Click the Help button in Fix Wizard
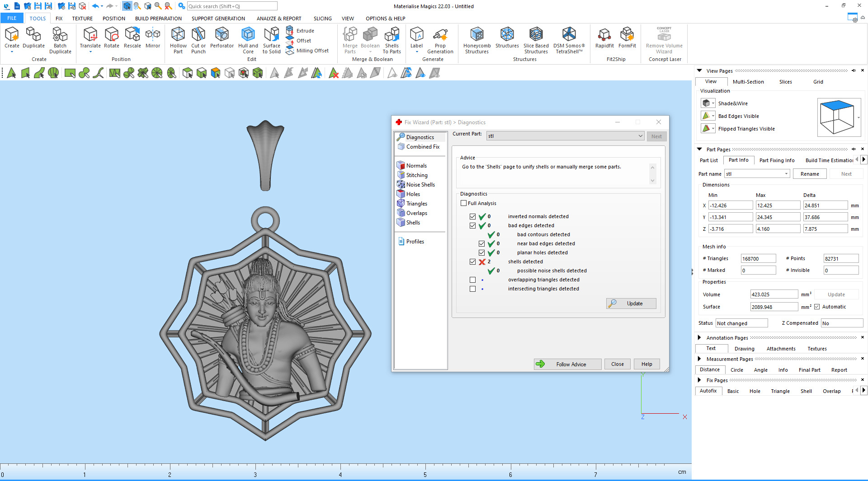This screenshot has height=481, width=868. click(646, 364)
